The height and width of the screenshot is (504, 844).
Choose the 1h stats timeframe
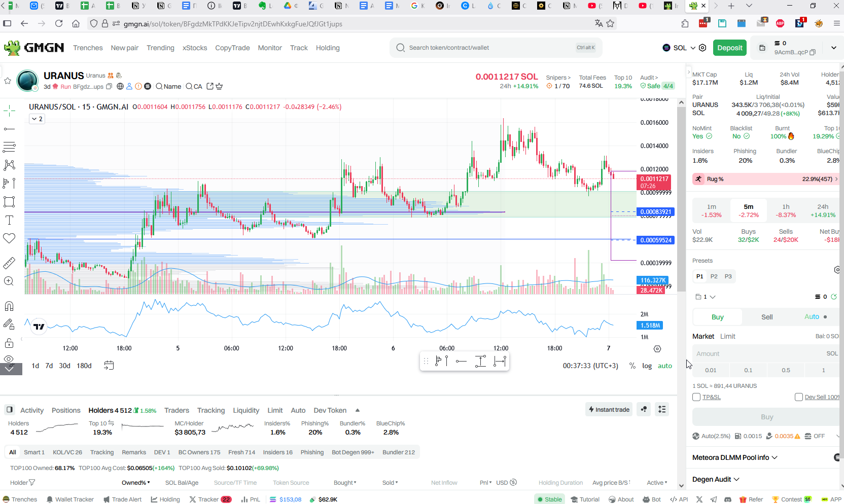(786, 210)
